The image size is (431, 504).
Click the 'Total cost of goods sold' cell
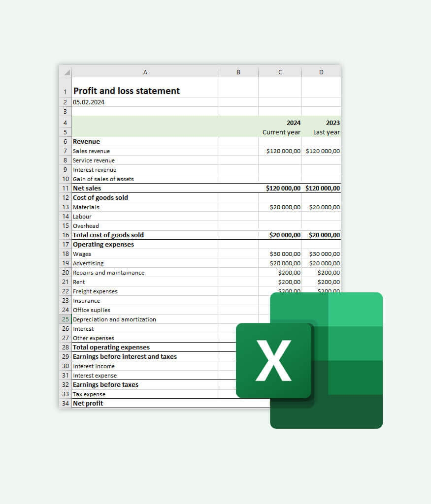pyautogui.click(x=108, y=235)
